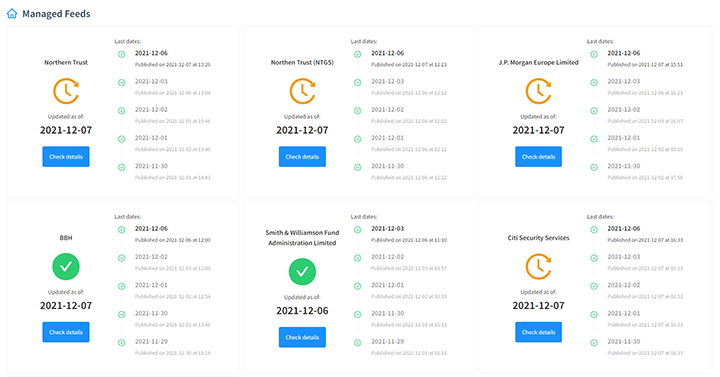
Task: Click green check icon next to Smith & Williamson 2021-12-02
Action: [357, 258]
